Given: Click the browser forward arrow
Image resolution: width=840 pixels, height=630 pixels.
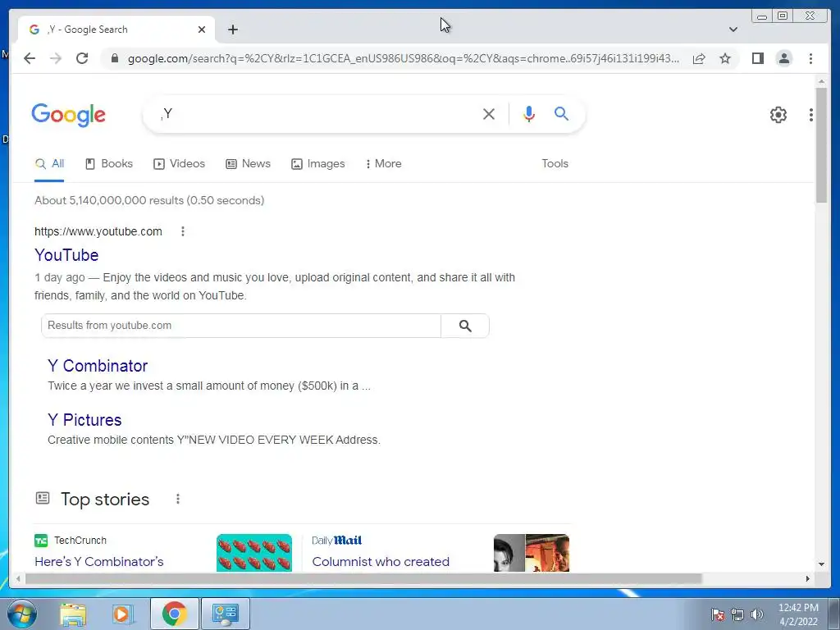Looking at the screenshot, I should 56,58.
